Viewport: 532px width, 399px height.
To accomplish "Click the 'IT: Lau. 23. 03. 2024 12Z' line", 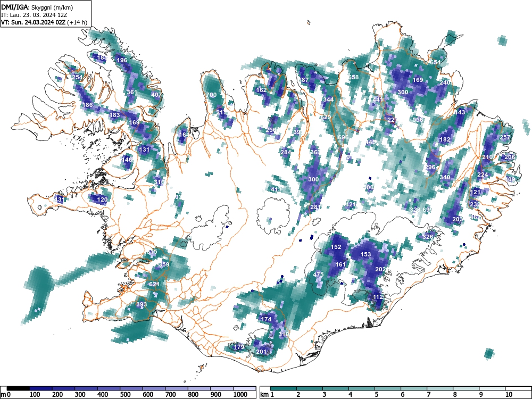I will pos(34,15).
